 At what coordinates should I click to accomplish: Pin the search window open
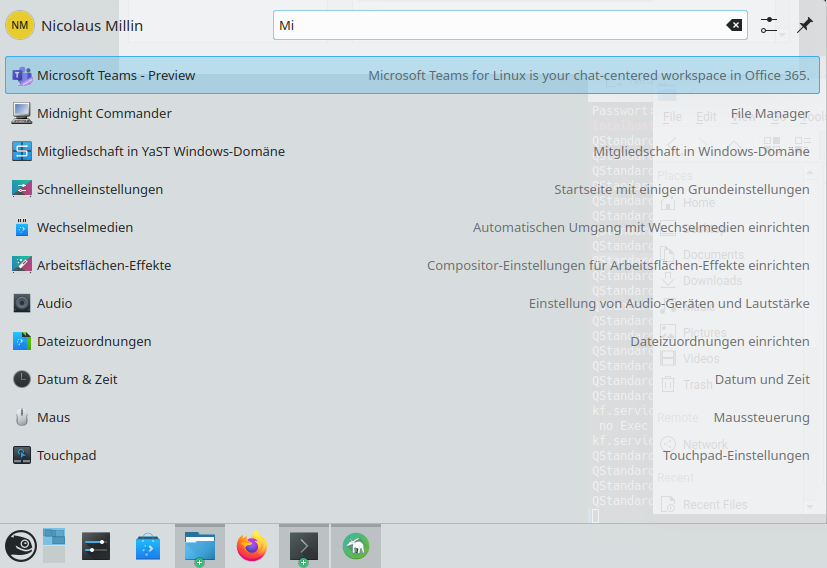[805, 25]
